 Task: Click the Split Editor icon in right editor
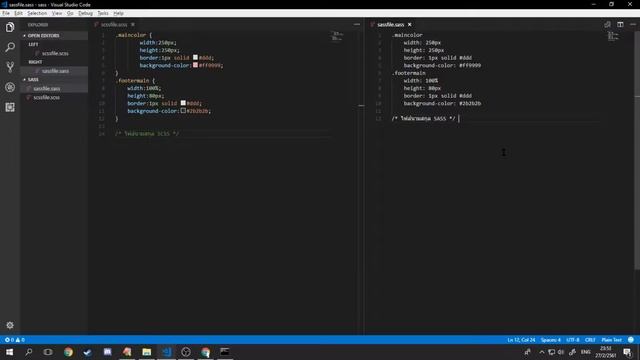click(x=620, y=24)
